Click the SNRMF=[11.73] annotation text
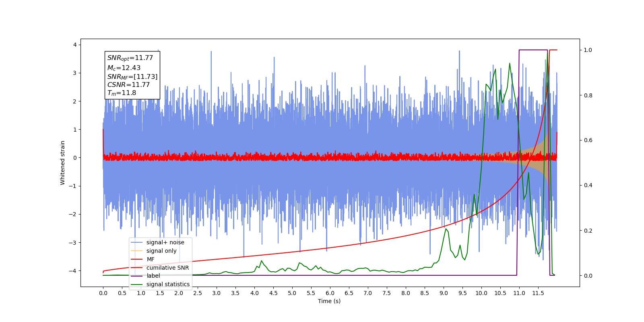Viewport: 644px width, 322px height. [x=132, y=76]
